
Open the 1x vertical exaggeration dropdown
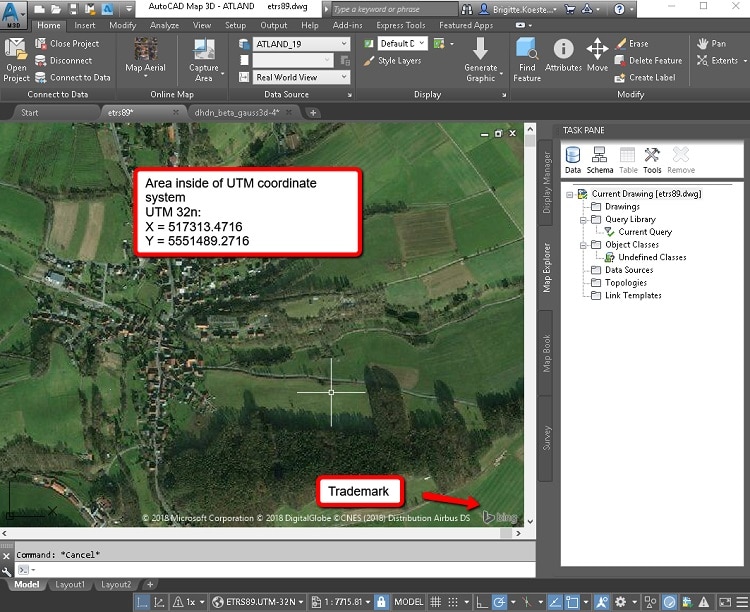[x=190, y=601]
